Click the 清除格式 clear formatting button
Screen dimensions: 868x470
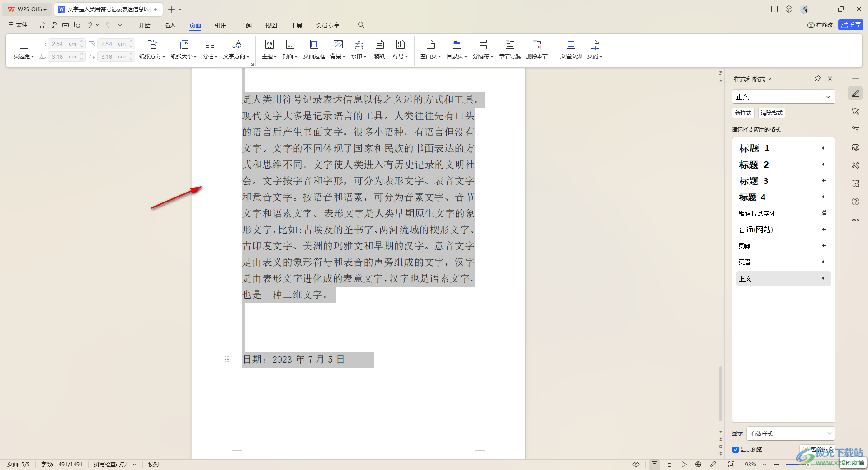coord(772,113)
